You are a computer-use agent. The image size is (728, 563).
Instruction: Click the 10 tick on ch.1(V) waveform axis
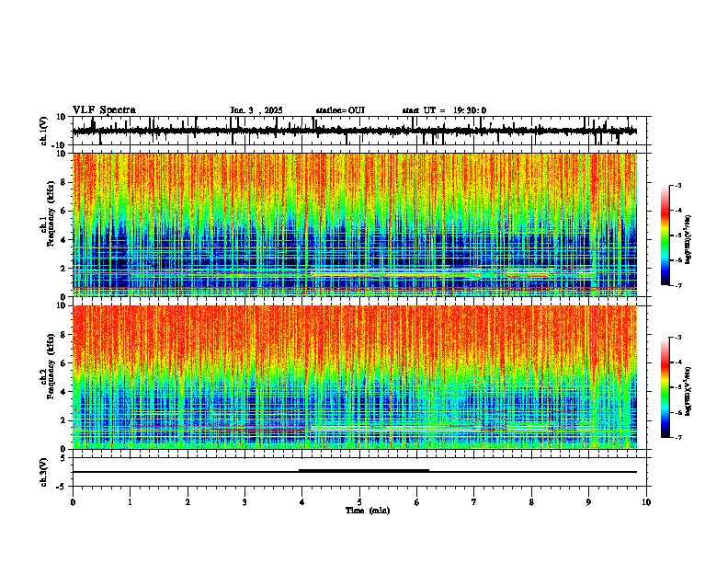[62, 117]
